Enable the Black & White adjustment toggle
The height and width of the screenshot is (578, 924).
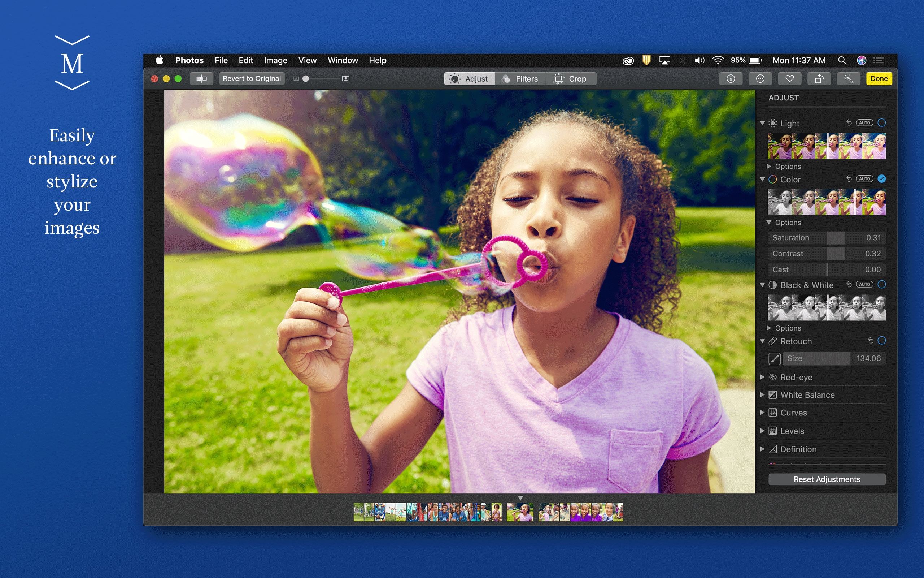[x=882, y=284]
